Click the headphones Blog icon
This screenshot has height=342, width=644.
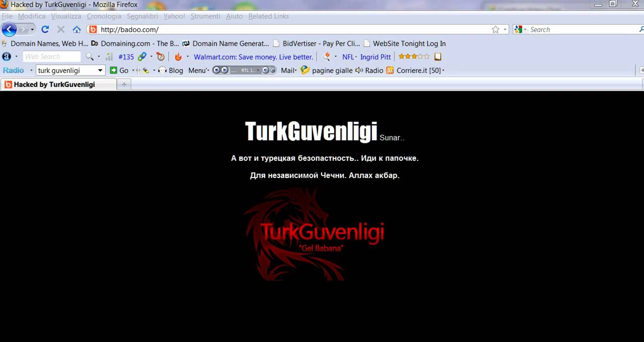(163, 70)
